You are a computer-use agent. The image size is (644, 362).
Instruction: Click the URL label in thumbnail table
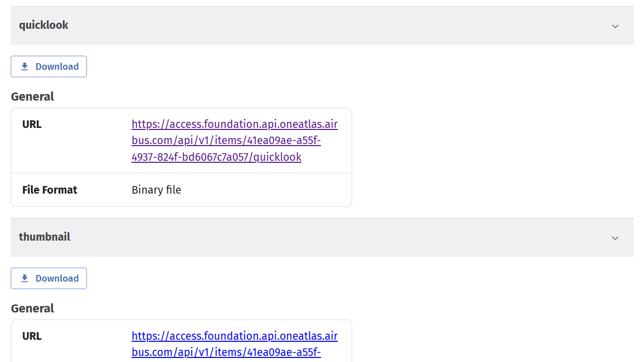coord(32,336)
